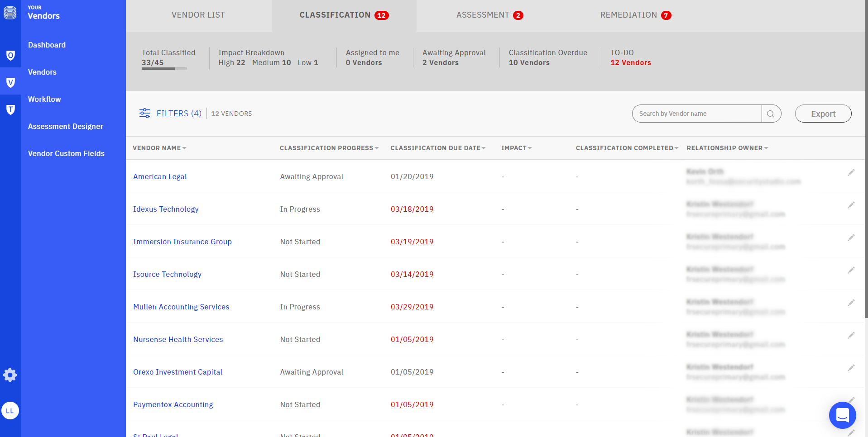Open the American Legal vendor link
The image size is (868, 437).
(160, 176)
